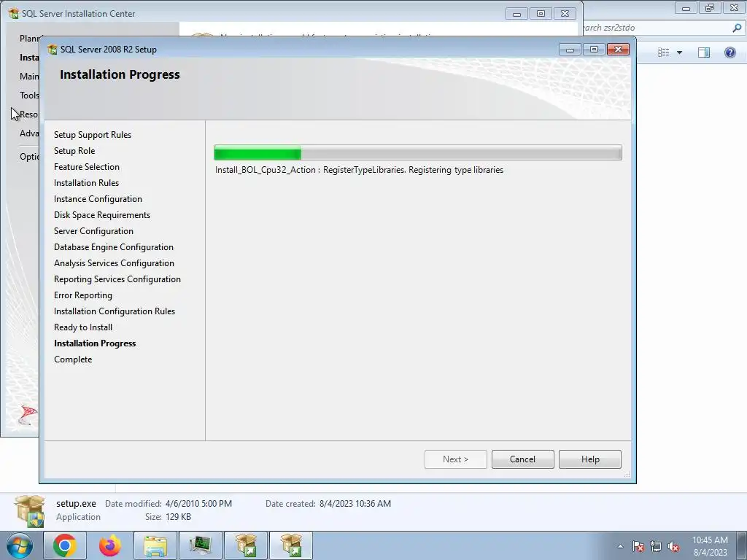This screenshot has width=747, height=560.
Task: Select the Installation Rules step
Action: click(86, 183)
